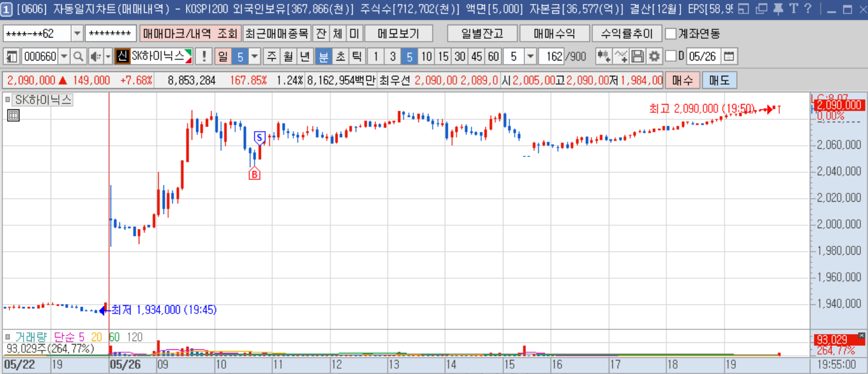The width and height of the screenshot is (868, 374).
Task: Click the 잔 button
Action: 320,34
